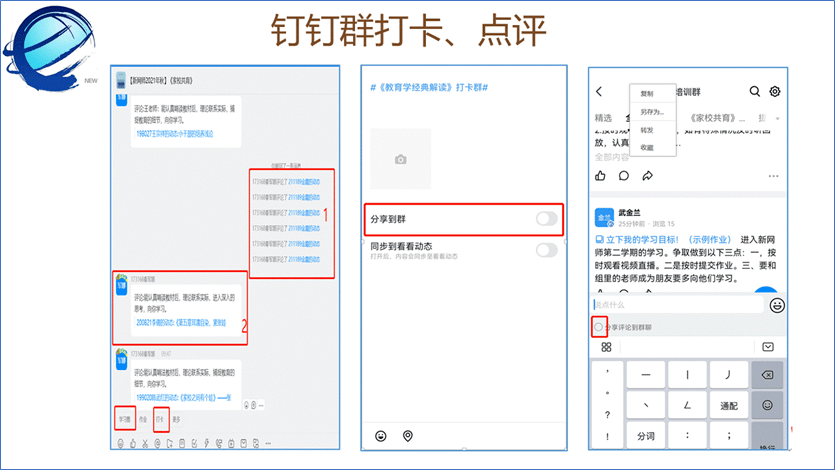Click the camera add-photo placeholder
Screen dimensions: 835x470
[400, 159]
